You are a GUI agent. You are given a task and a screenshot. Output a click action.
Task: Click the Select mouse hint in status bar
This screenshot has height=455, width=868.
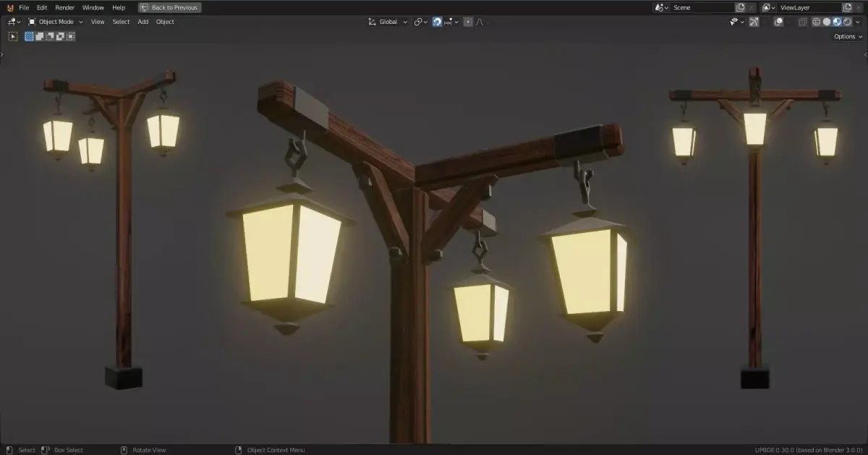tap(21, 450)
